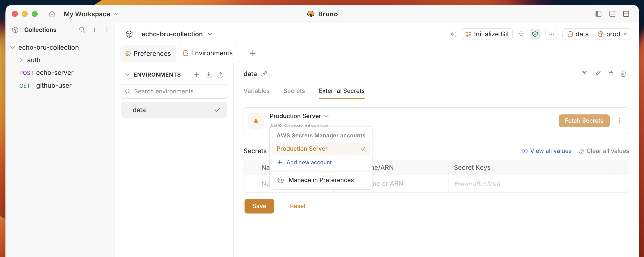Collapse the ENVIRONMENTS section

click(127, 75)
